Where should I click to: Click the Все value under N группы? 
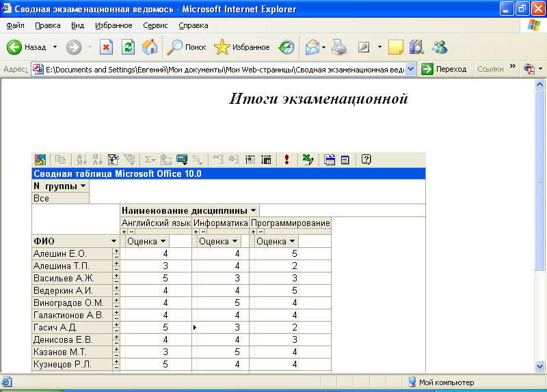[61, 198]
